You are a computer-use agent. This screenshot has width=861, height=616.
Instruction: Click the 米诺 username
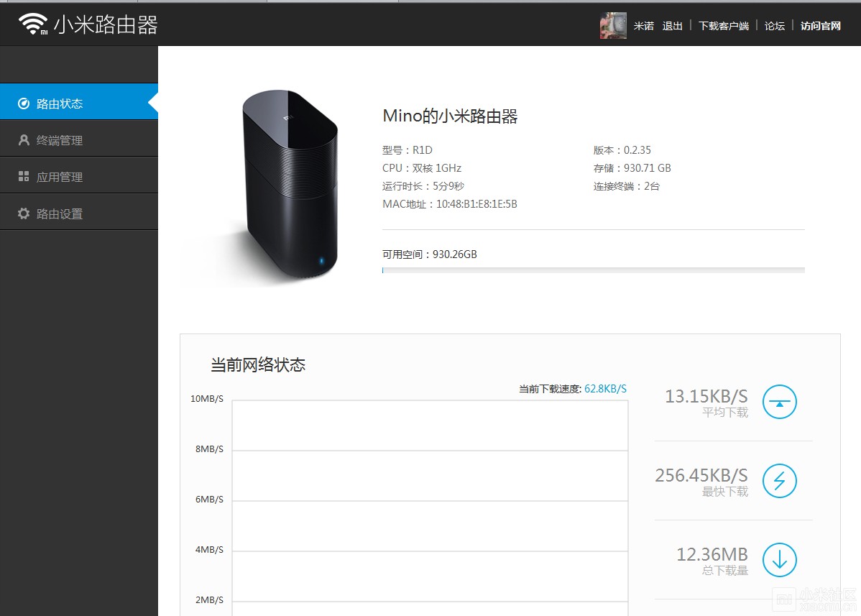[x=643, y=26]
